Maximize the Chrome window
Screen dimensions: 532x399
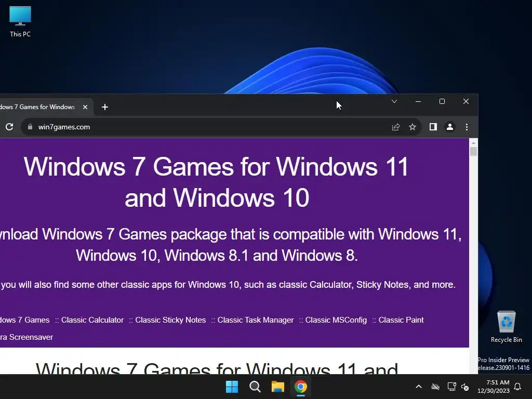point(442,101)
